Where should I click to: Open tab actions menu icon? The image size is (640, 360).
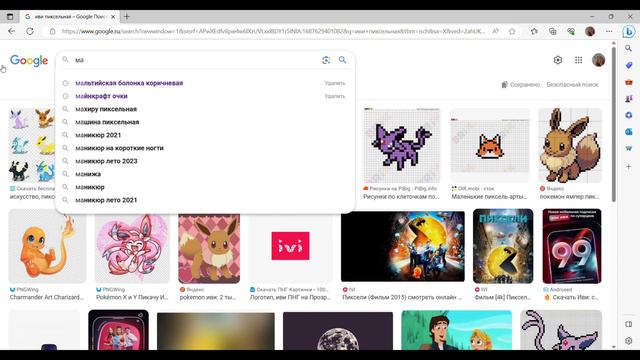click(x=10, y=17)
